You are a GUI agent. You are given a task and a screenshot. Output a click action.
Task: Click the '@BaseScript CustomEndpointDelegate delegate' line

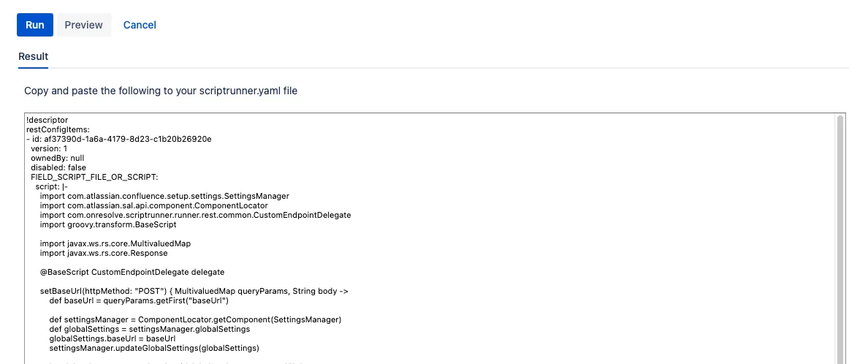point(132,272)
